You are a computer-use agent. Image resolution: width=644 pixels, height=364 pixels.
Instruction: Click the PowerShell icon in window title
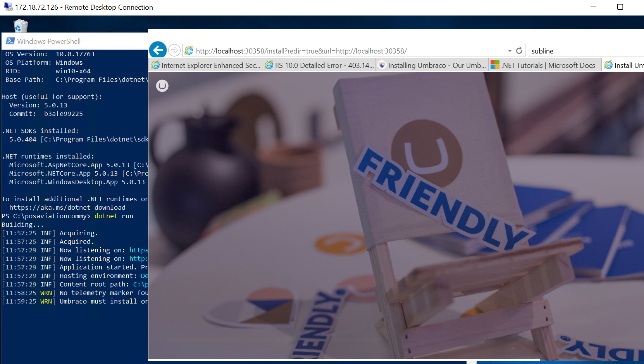click(10, 41)
